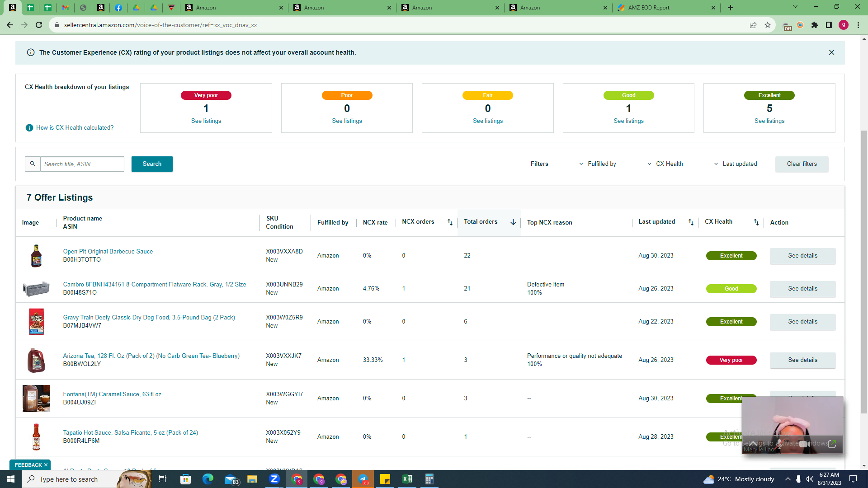This screenshot has height=488, width=868.
Task: See details for Gravy Train Dog Food
Action: (x=802, y=322)
